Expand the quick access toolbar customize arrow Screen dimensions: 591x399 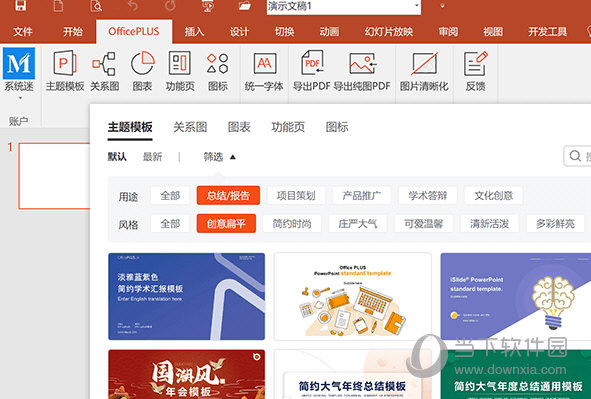(442, 6)
